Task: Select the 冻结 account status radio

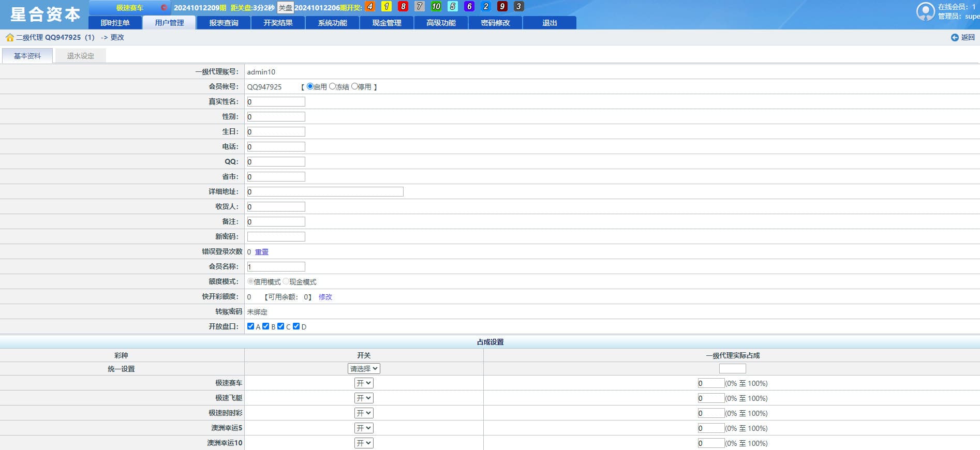Action: (x=333, y=86)
